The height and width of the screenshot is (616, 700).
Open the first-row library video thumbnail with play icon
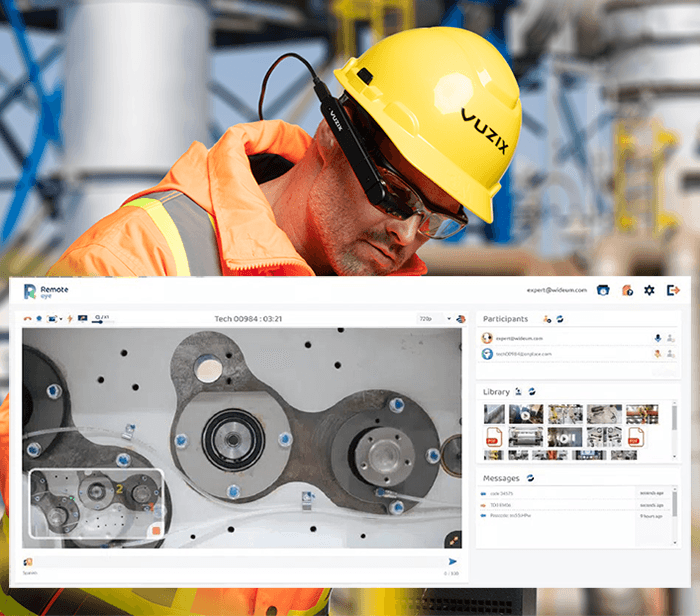pos(526,414)
